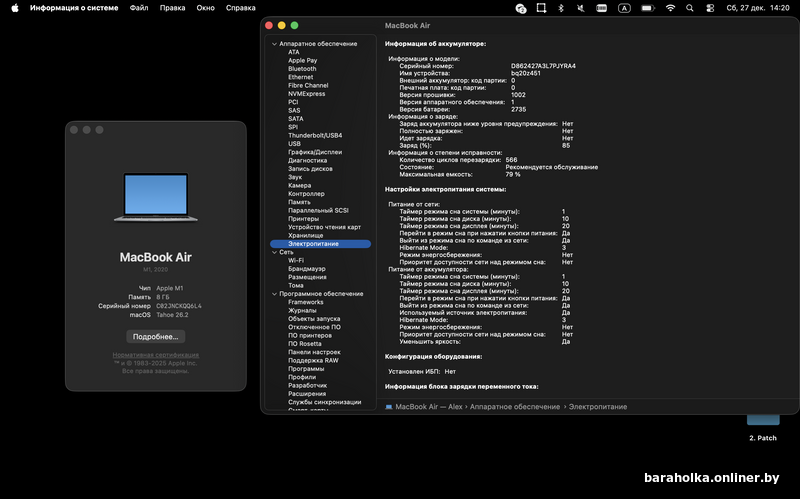
Task: Open the Окно menu
Action: [x=205, y=8]
